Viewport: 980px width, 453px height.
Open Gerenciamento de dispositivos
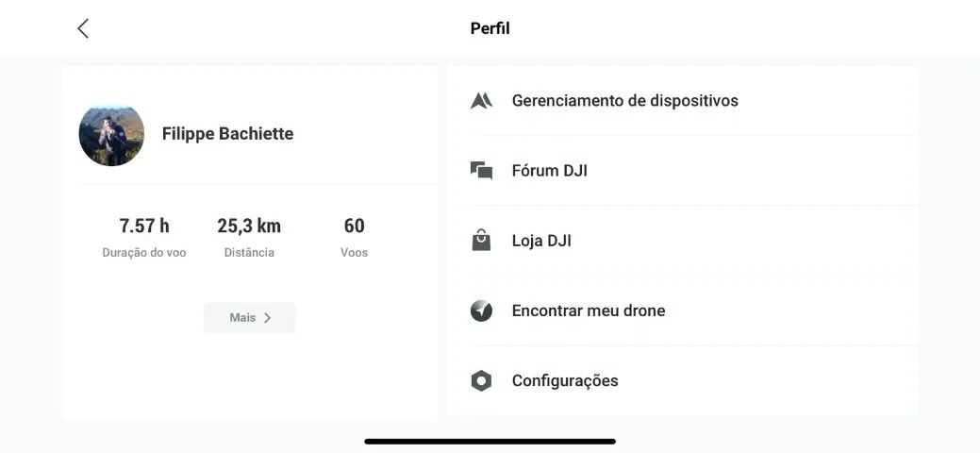[x=624, y=101]
